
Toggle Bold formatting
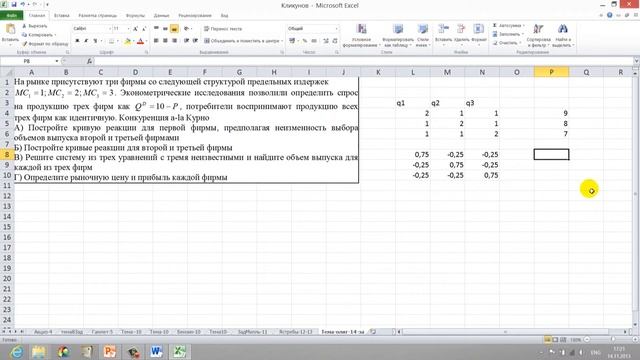click(77, 41)
